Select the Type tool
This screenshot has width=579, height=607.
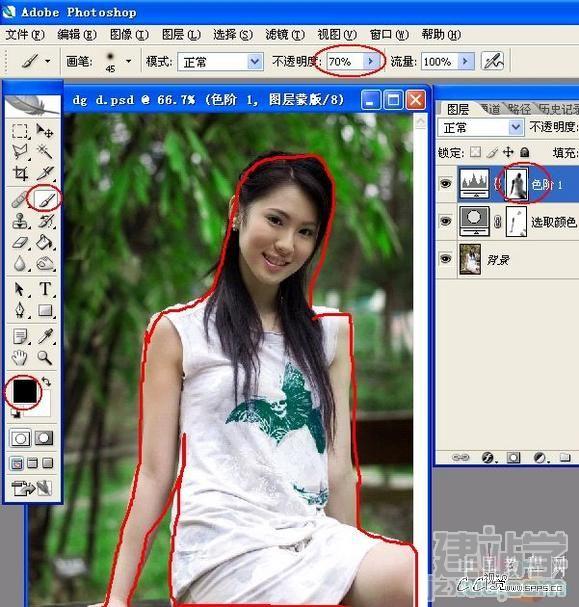tap(45, 289)
